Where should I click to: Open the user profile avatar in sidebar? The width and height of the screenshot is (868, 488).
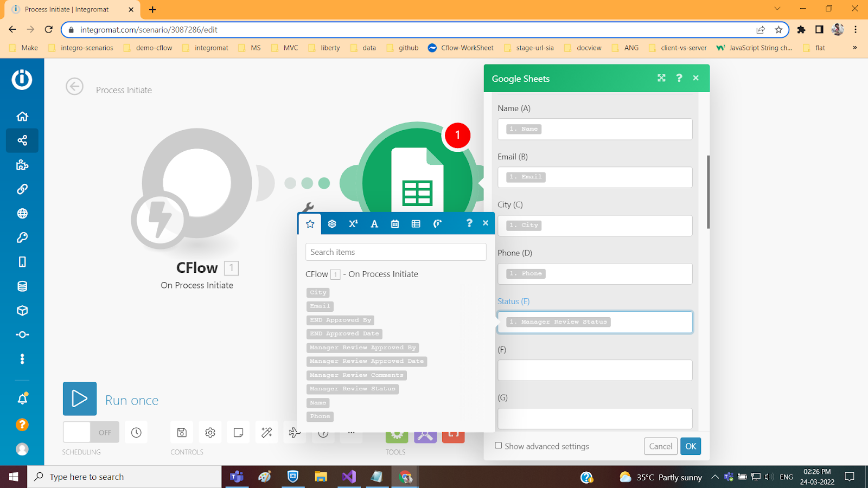[x=22, y=449]
